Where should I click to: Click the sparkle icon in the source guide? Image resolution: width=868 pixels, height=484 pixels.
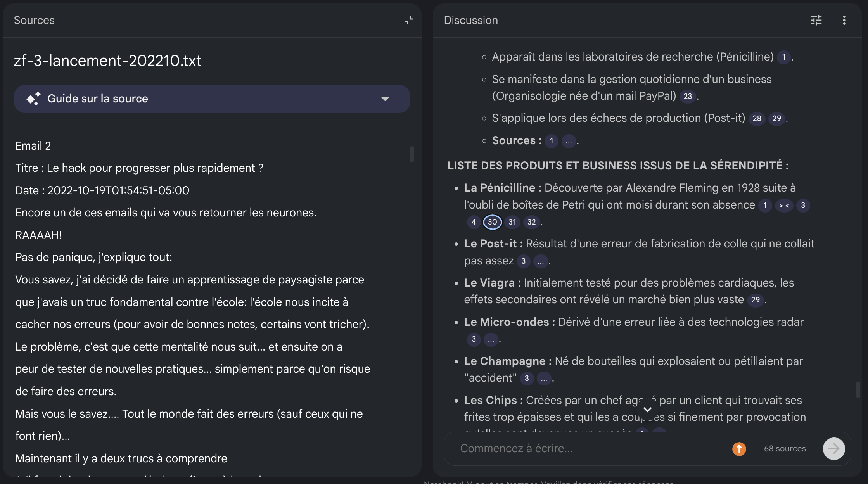[x=34, y=99]
